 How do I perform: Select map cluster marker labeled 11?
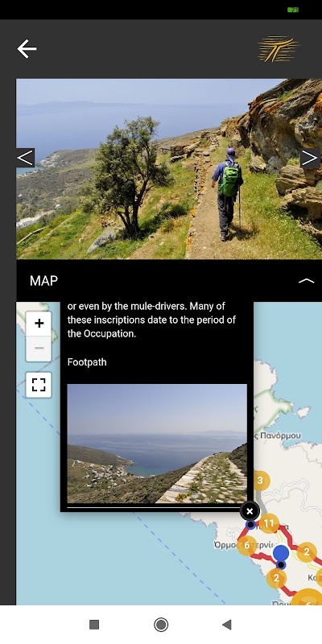[269, 523]
